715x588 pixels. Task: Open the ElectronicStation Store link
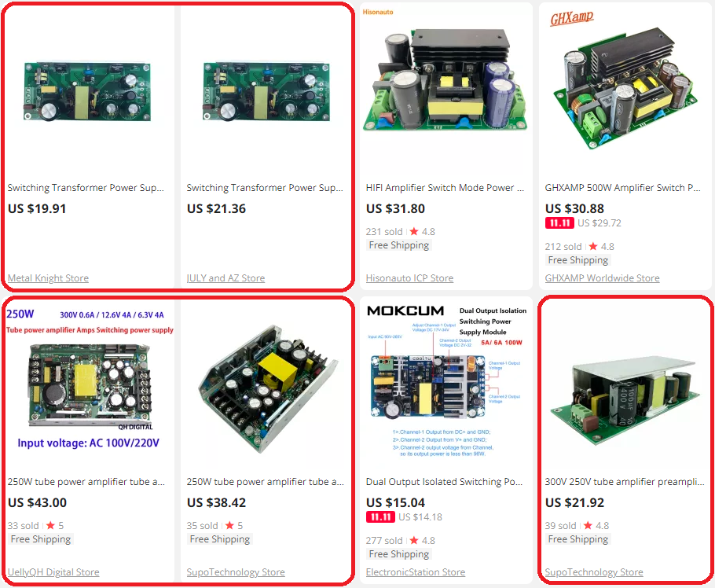tap(416, 572)
